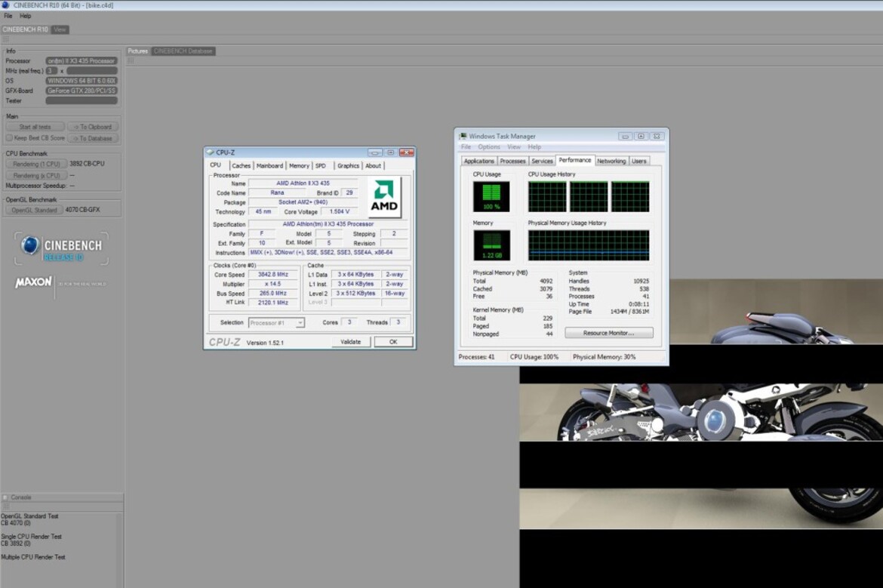Open the Help menu in Task Manager
Image resolution: width=883 pixels, height=588 pixels.
pos(534,147)
